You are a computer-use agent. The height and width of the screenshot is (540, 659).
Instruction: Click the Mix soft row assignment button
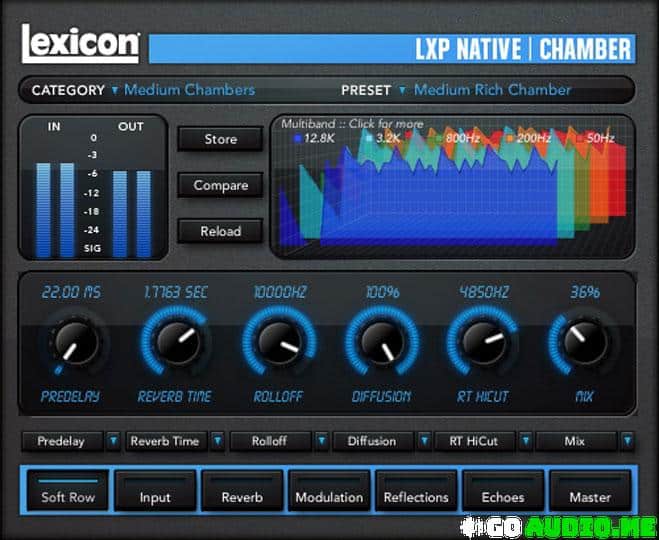(575, 441)
